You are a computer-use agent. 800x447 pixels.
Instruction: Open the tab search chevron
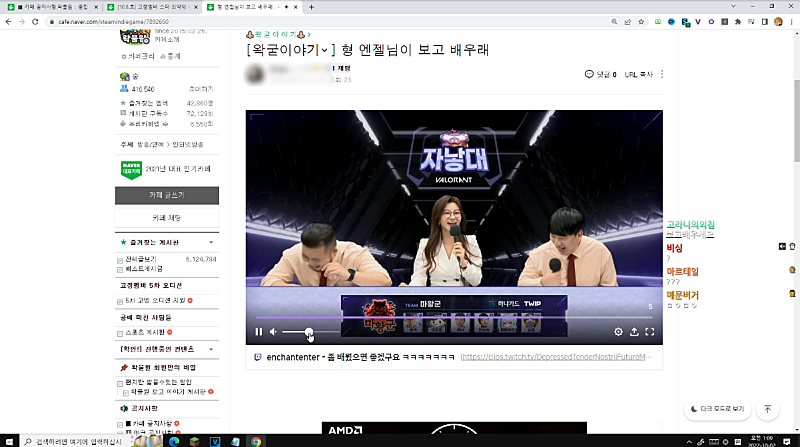coord(733,7)
